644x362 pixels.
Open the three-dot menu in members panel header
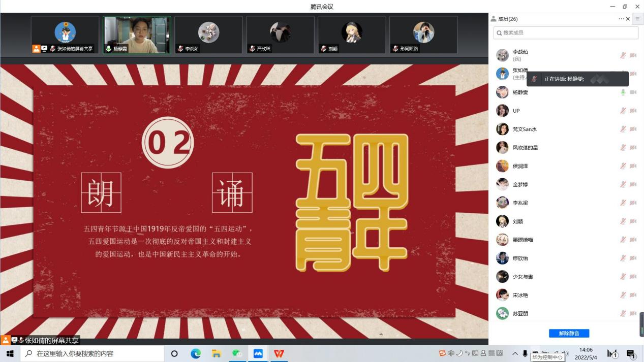[x=621, y=19]
